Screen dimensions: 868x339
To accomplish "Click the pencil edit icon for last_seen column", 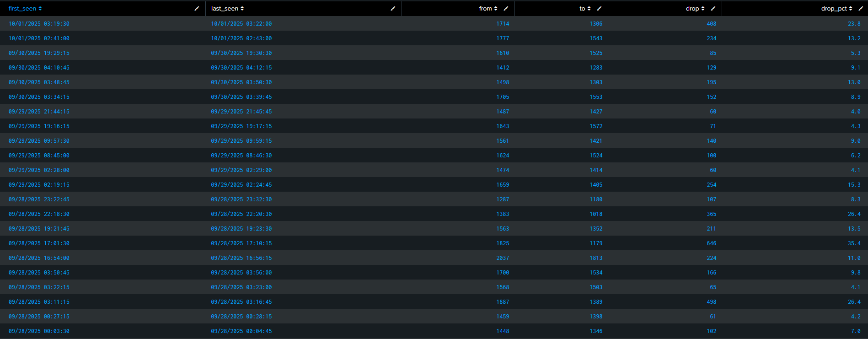I will click(393, 9).
